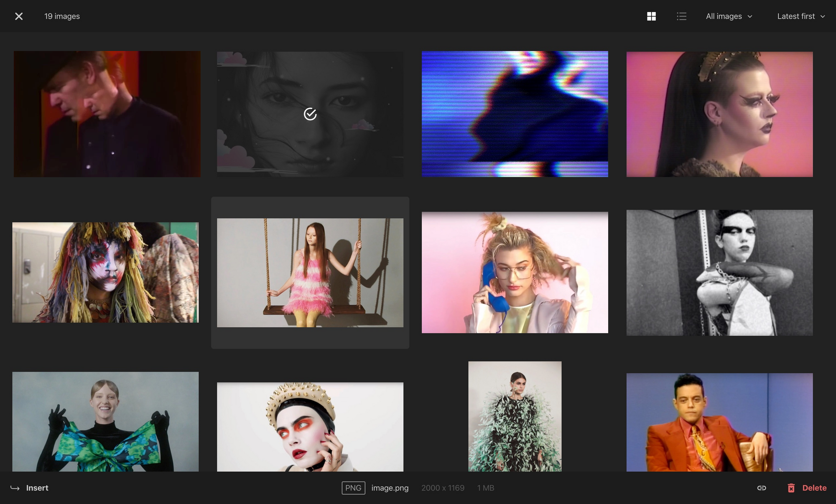The width and height of the screenshot is (836, 504).
Task: Switch to list view
Action: coord(681,16)
